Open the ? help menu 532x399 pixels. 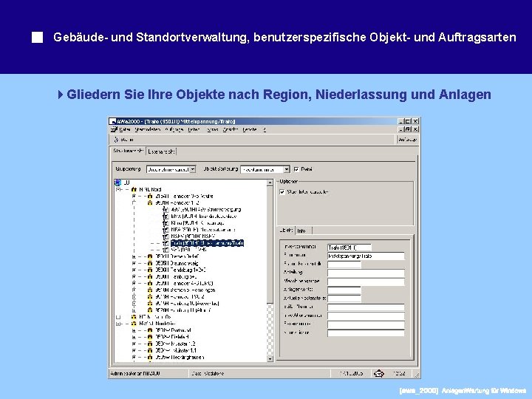click(x=265, y=129)
